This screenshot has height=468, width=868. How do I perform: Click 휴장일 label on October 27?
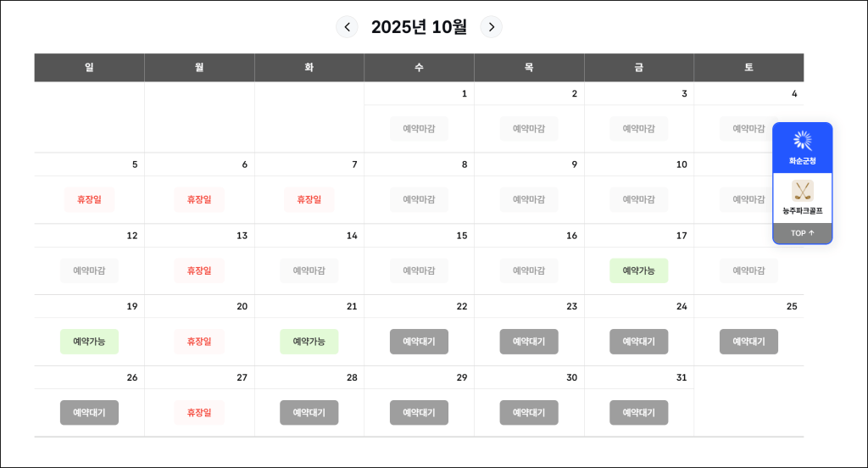[199, 413]
